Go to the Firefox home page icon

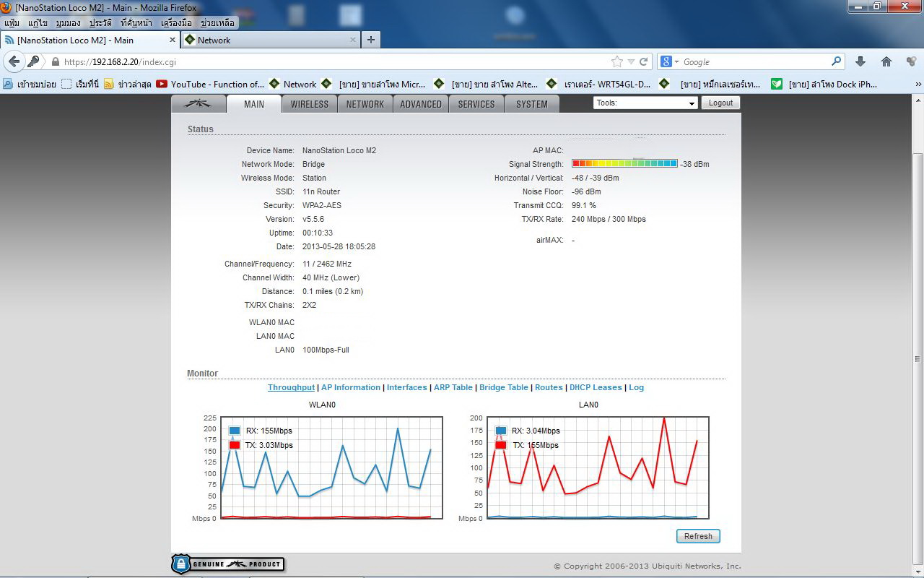886,61
